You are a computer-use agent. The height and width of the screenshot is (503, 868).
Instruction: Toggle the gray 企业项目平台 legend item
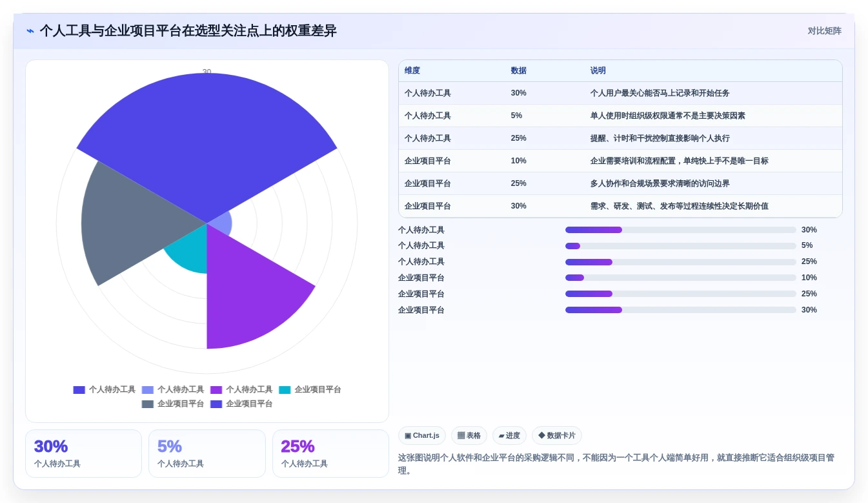(x=173, y=404)
